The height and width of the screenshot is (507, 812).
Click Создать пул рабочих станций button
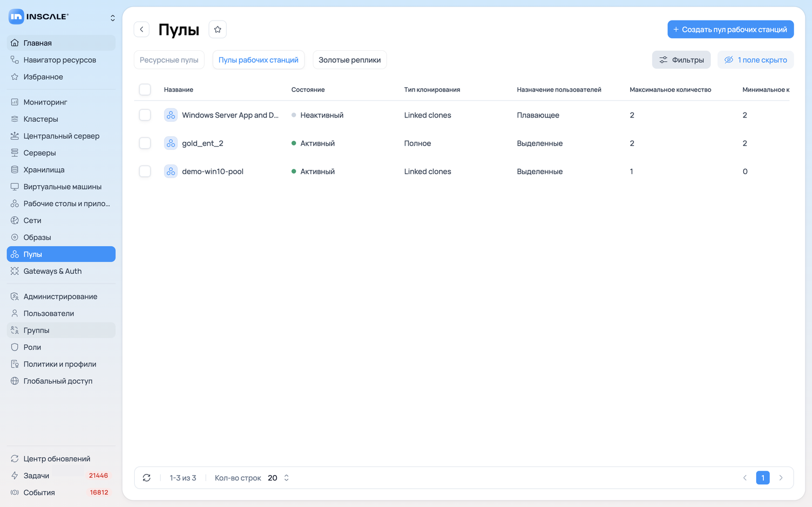tap(730, 29)
